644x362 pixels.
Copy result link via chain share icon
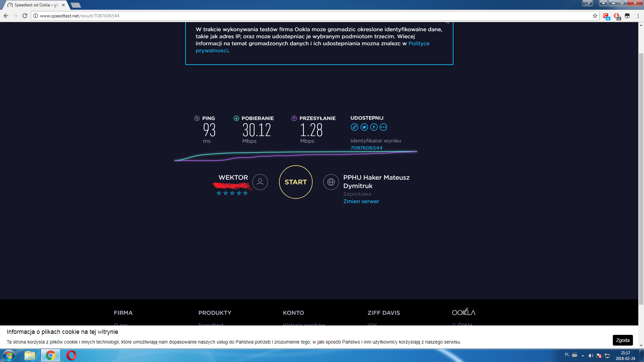pyautogui.click(x=355, y=127)
